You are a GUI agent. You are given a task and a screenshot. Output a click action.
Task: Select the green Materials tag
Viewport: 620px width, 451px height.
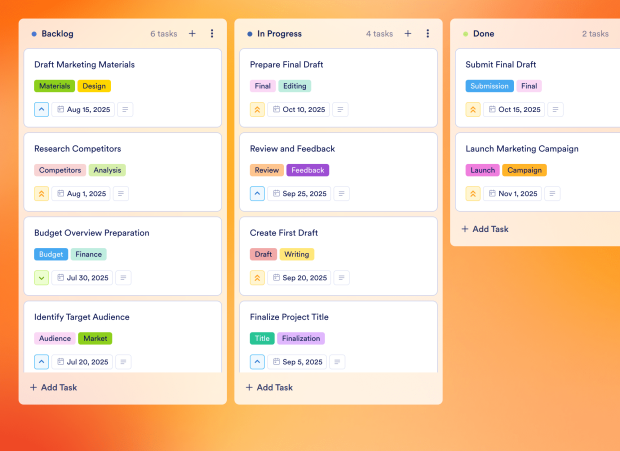(54, 86)
